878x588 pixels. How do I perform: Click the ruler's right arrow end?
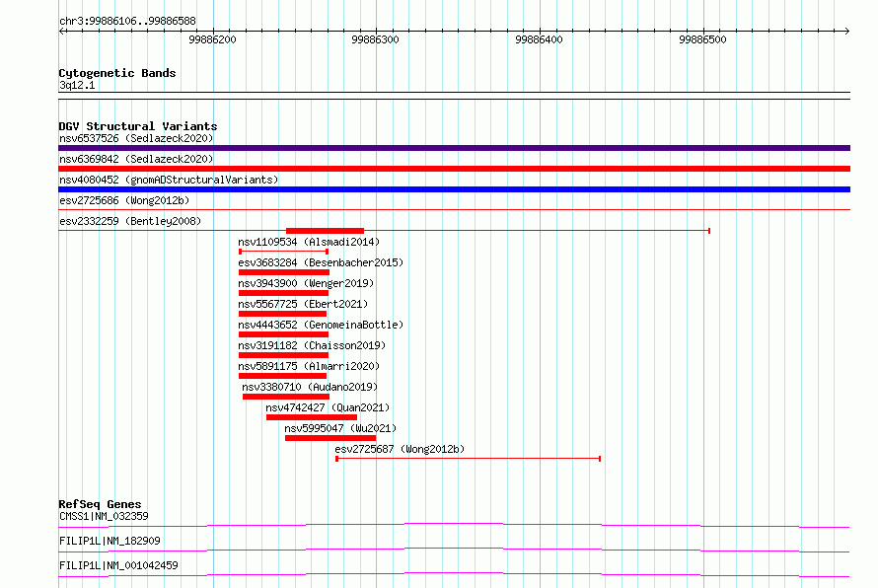(846, 32)
